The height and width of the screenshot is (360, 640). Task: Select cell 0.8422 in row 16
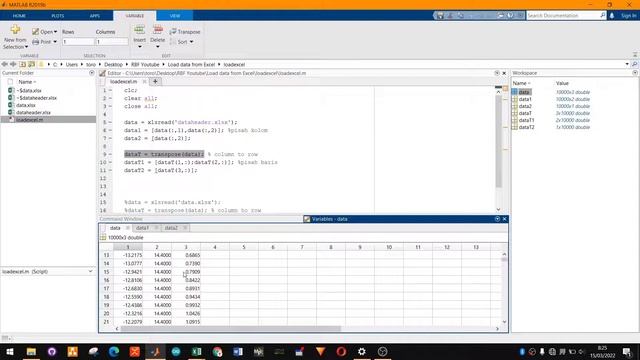pyautogui.click(x=186, y=280)
